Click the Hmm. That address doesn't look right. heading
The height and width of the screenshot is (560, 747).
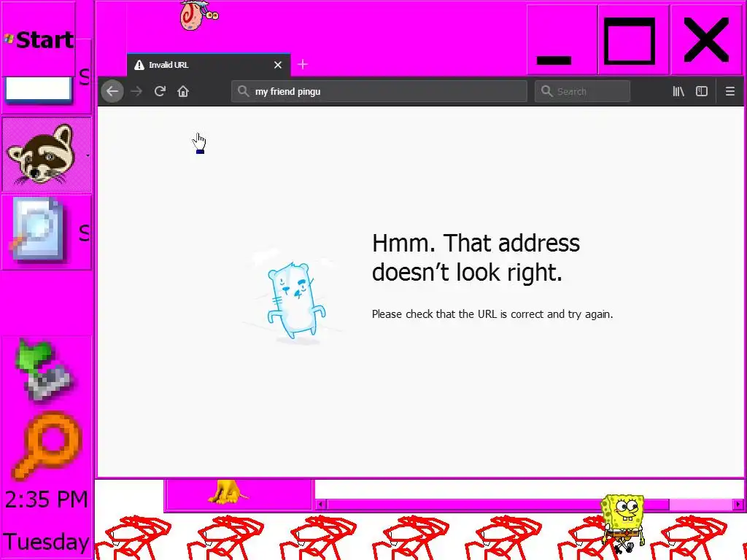point(476,257)
